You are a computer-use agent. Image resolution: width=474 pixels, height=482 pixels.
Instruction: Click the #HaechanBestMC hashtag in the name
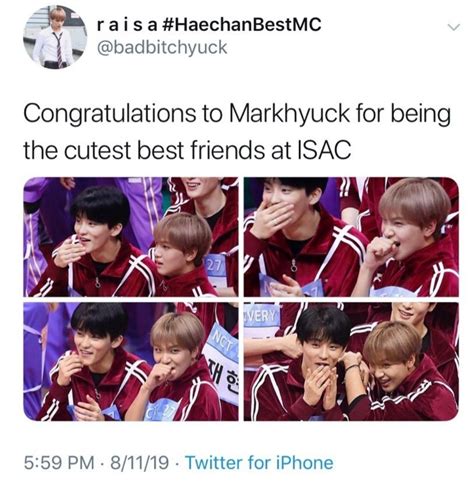[x=241, y=25]
